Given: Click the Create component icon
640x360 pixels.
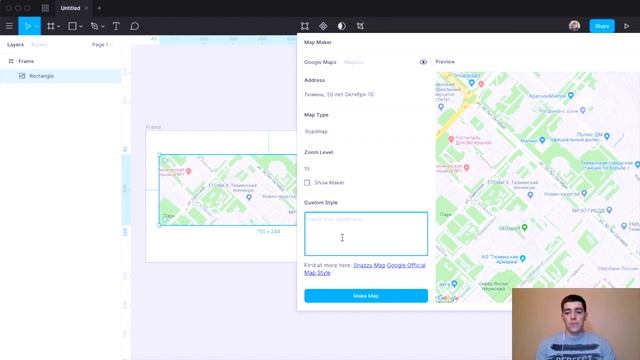Looking at the screenshot, I should (323, 26).
